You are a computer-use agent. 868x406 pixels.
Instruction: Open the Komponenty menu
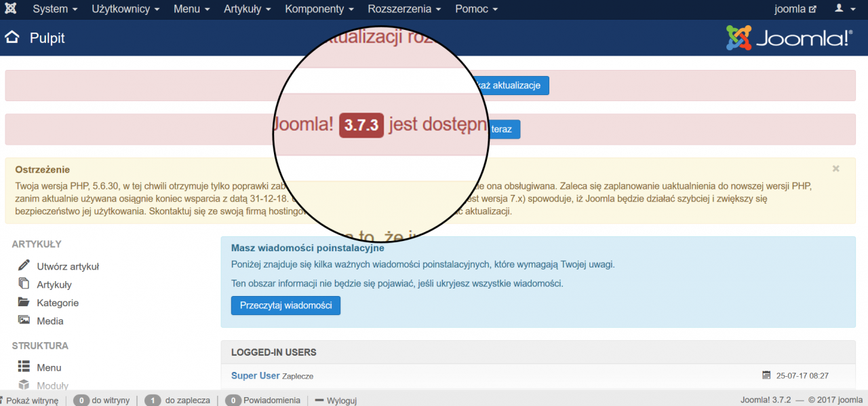point(319,9)
